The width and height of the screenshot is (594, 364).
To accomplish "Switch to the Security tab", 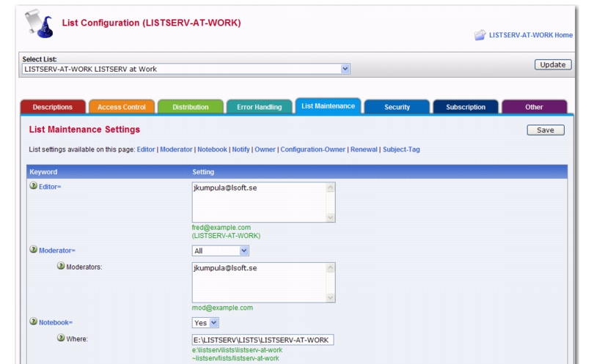I will pyautogui.click(x=397, y=107).
